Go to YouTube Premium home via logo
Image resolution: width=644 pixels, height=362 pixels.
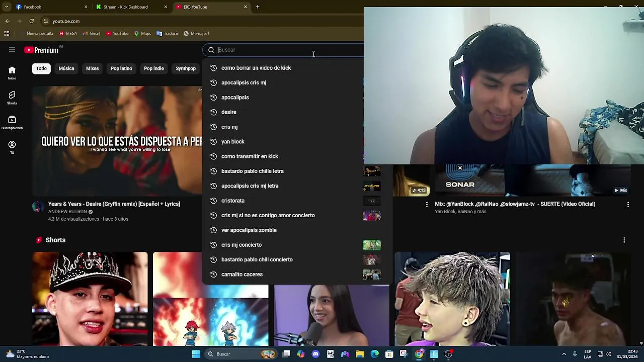(42, 50)
